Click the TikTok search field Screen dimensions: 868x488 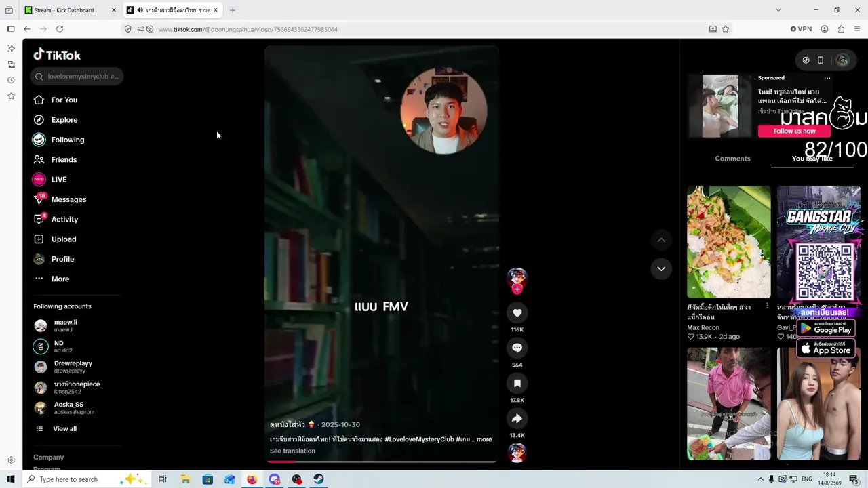tap(77, 77)
